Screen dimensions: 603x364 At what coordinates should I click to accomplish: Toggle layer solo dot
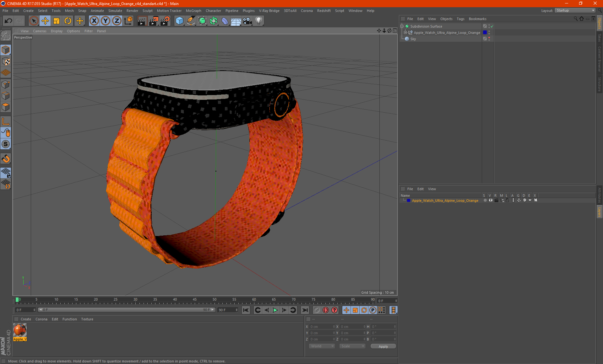pyautogui.click(x=485, y=200)
